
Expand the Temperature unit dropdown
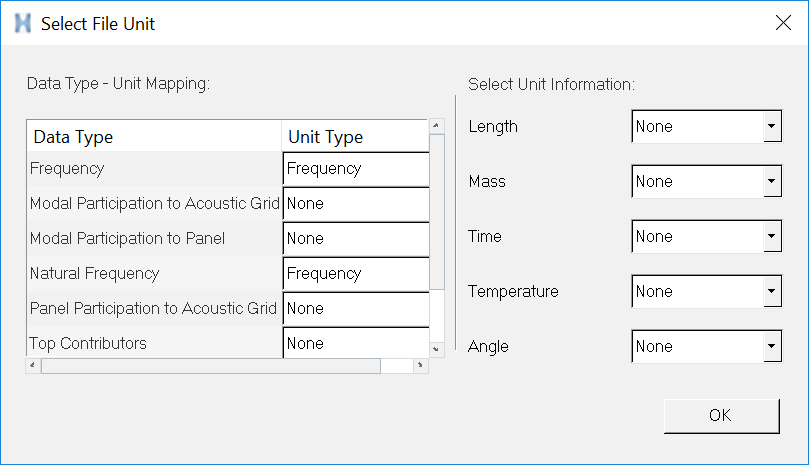pyautogui.click(x=771, y=292)
